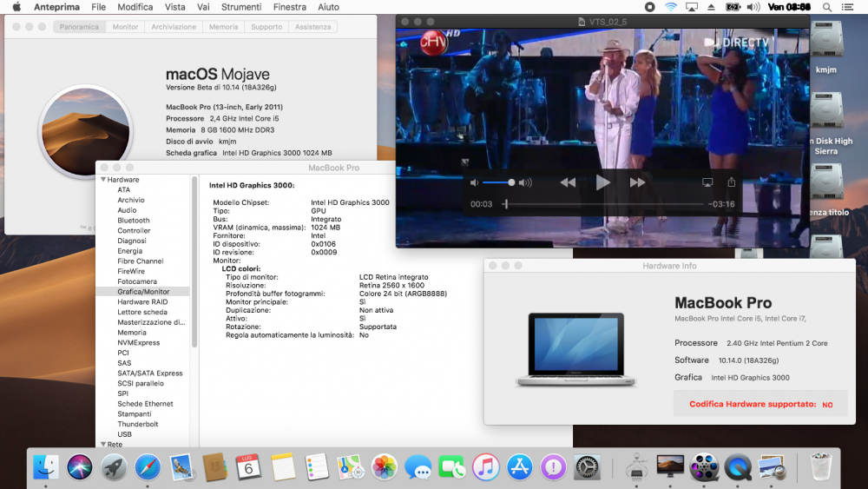Open the Safari icon in the Dock
868x489 pixels.
click(148, 467)
